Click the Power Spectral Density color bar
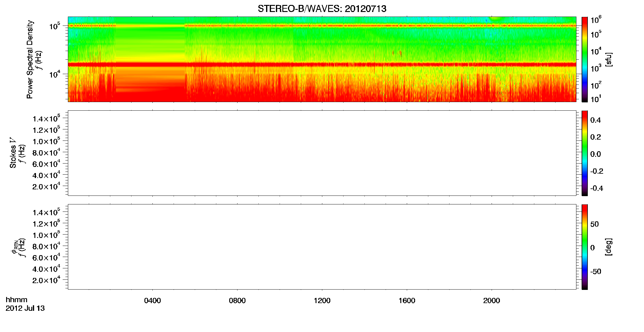Image resolution: width=644 pixels, height=332 pixels. click(584, 59)
